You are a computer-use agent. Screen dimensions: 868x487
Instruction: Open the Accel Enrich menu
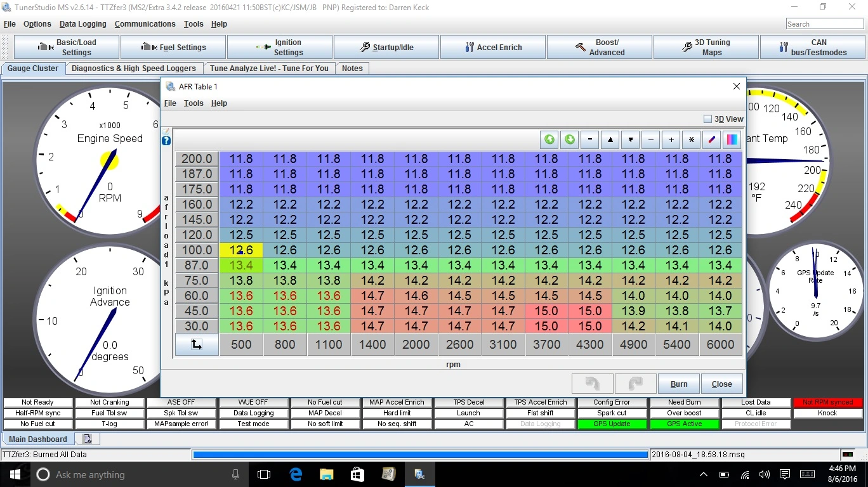[x=493, y=48]
